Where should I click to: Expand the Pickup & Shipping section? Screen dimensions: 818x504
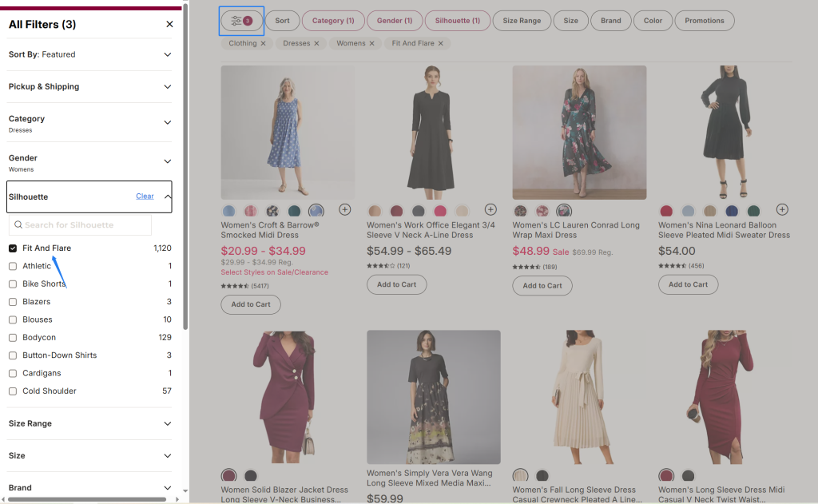point(167,86)
